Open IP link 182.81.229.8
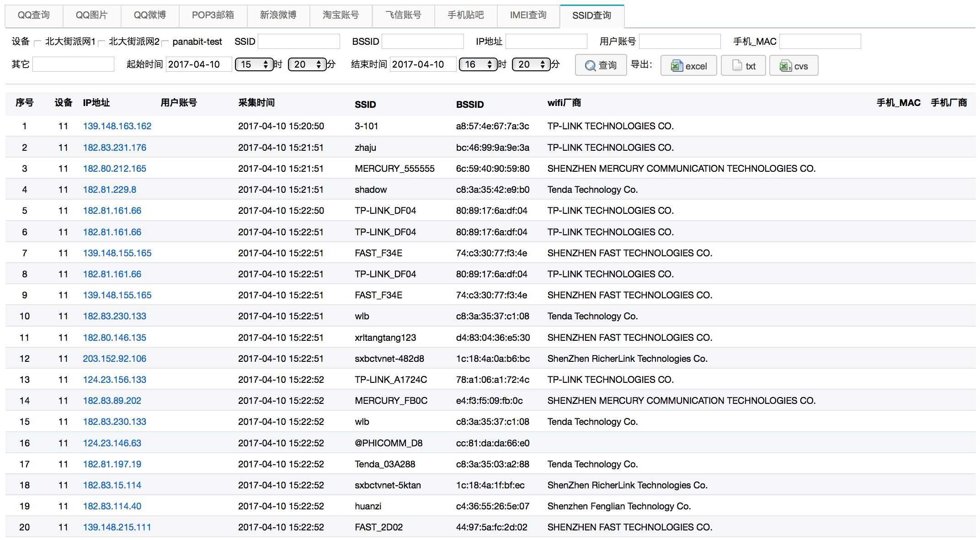This screenshot has height=540, width=980. point(110,190)
